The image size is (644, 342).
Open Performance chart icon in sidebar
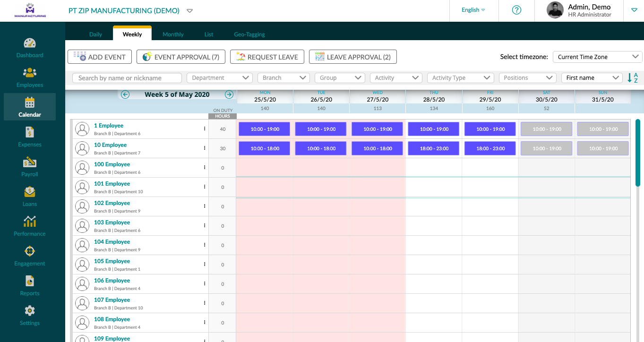pyautogui.click(x=30, y=222)
